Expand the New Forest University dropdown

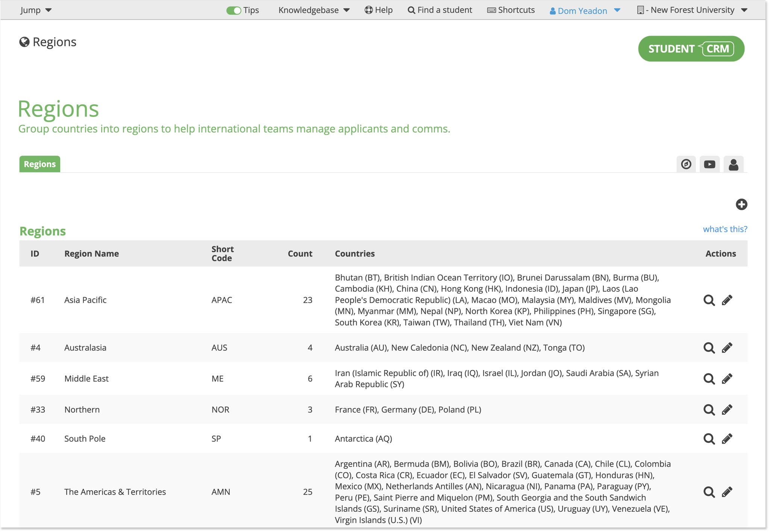pyautogui.click(x=692, y=10)
